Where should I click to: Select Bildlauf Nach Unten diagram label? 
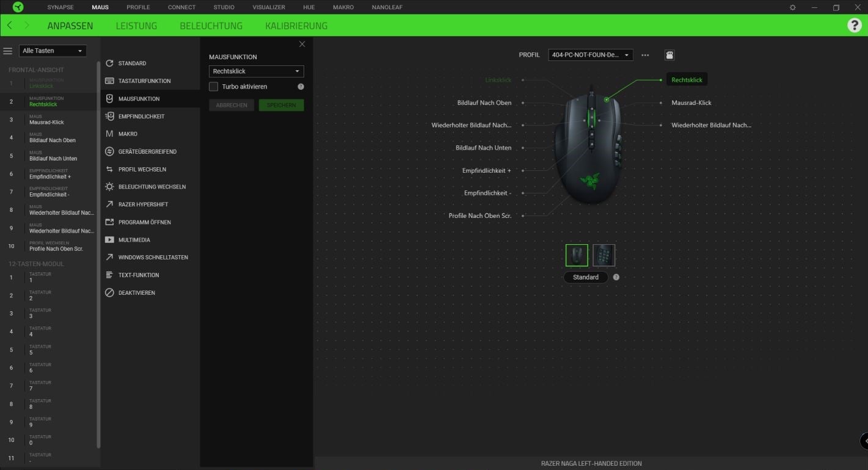483,148
